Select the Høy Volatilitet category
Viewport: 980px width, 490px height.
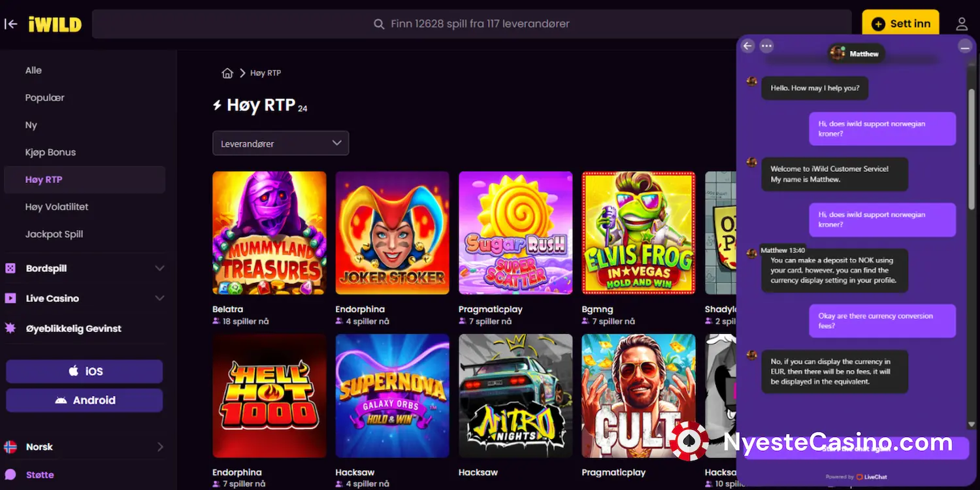click(57, 207)
